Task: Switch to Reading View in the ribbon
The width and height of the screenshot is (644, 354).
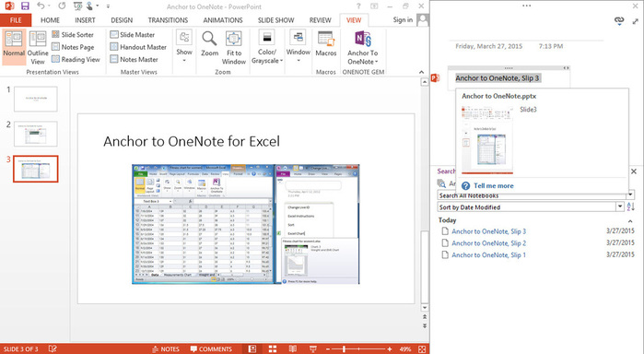Action: (x=76, y=59)
